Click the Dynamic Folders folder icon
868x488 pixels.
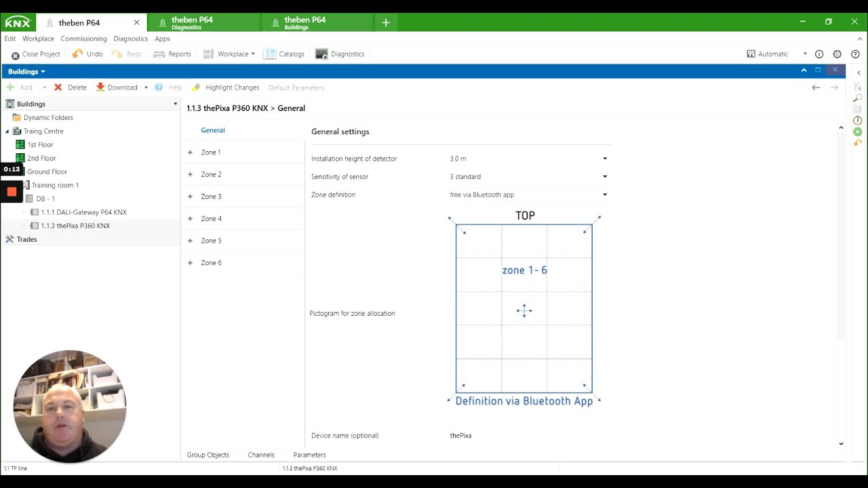(x=17, y=117)
